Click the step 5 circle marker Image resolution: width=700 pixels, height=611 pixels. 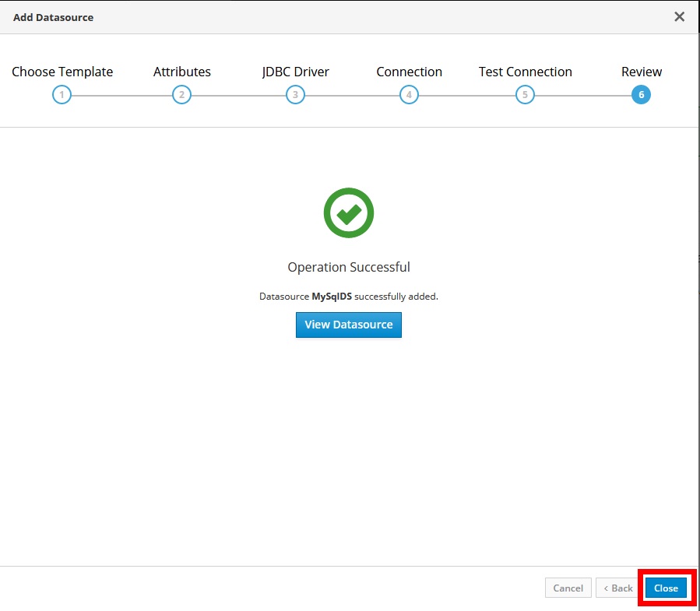tap(525, 95)
